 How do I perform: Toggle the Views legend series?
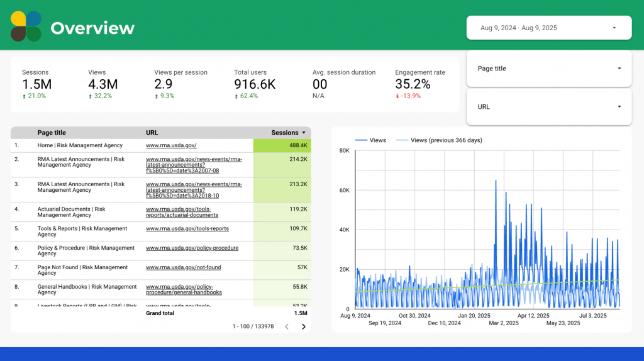point(370,140)
